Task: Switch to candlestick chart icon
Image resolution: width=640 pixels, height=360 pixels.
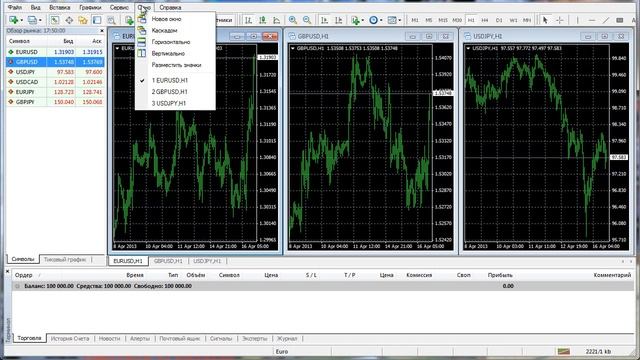Action: click(262, 20)
